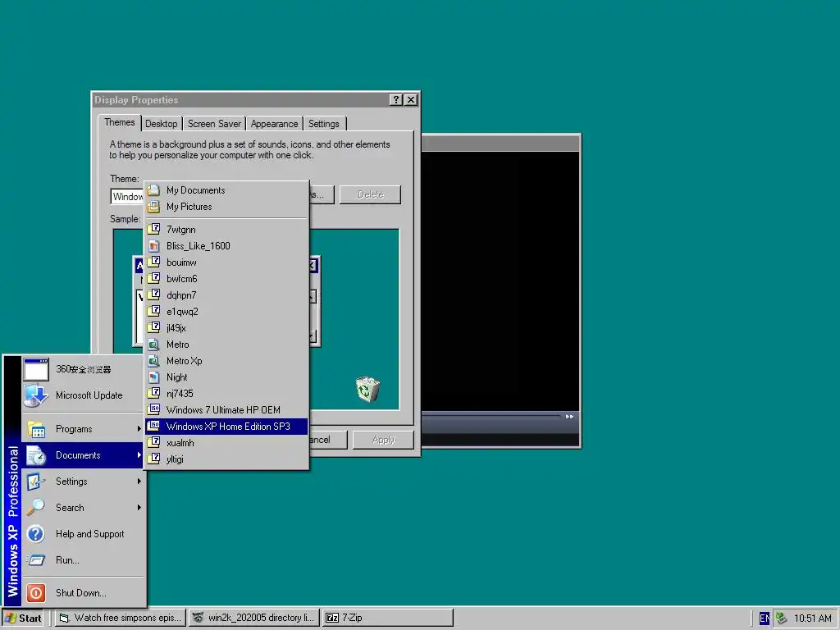The image size is (840, 630).
Task: Click the Metro theme file icon
Action: click(x=153, y=345)
